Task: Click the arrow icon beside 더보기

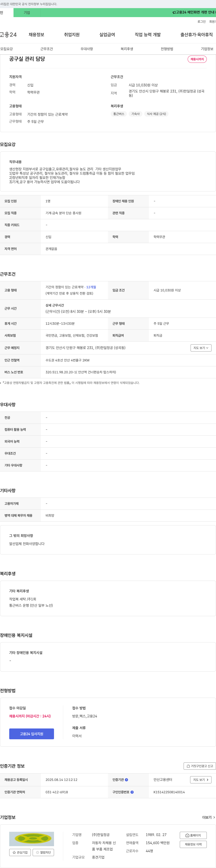Action: [x=214, y=817]
